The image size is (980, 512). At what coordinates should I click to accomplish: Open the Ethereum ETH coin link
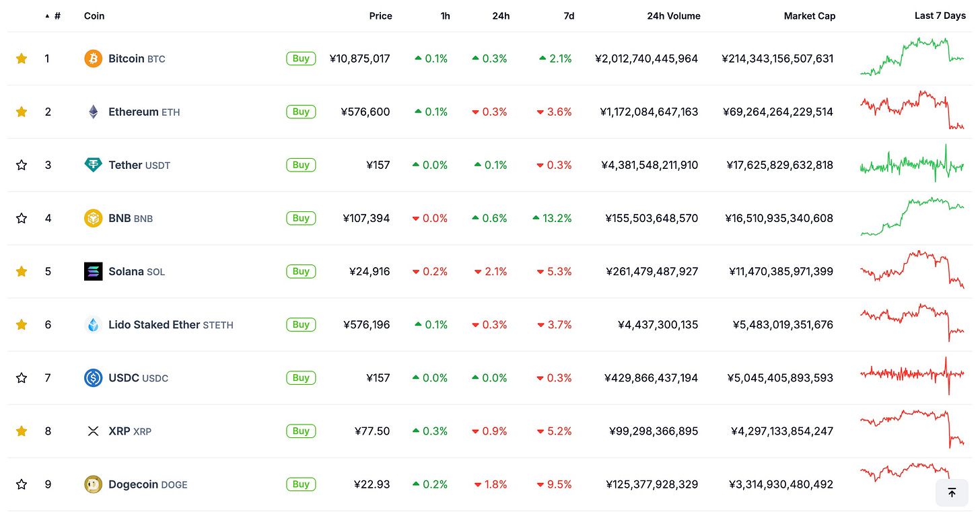[x=144, y=112]
